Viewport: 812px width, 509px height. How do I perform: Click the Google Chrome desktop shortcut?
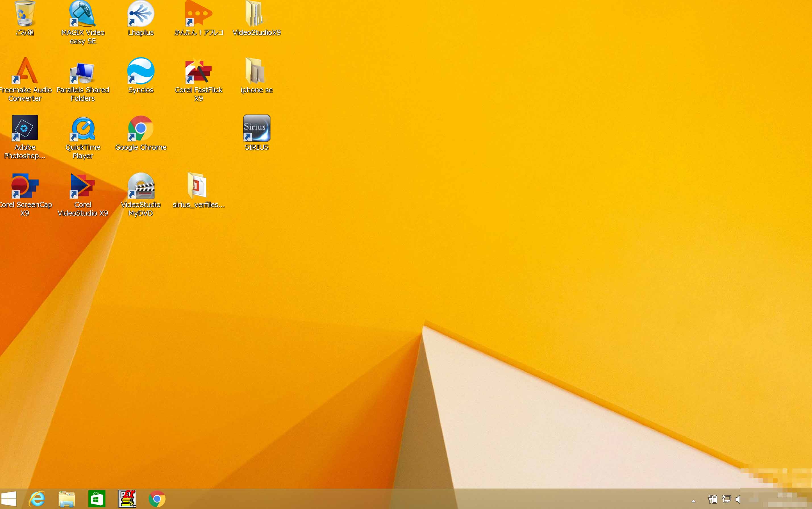[141, 128]
